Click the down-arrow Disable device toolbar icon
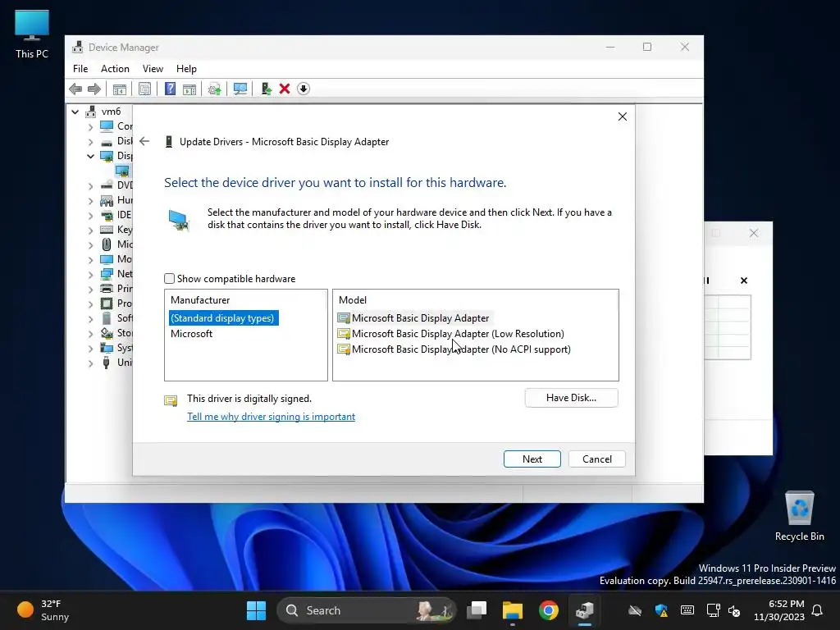This screenshot has height=630, width=840. [x=304, y=89]
